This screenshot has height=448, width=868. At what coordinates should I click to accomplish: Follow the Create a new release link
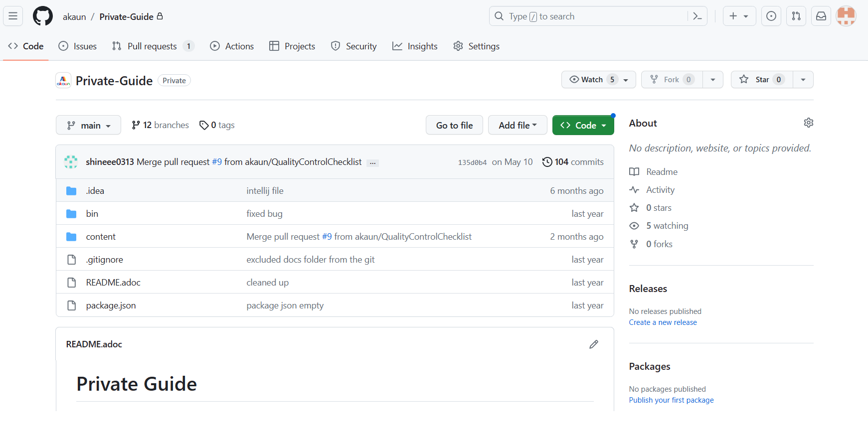663,322
